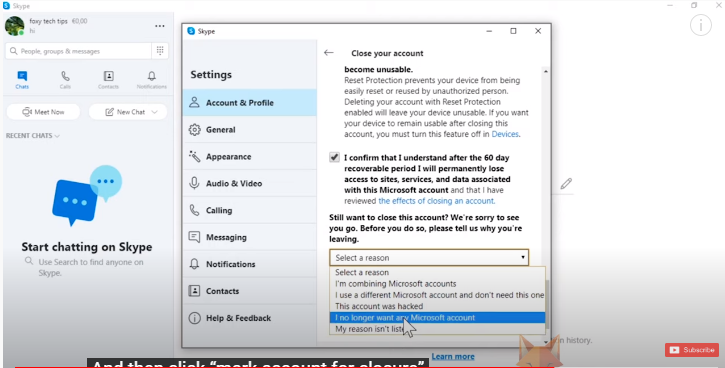This screenshot has width=725, height=368.
Task: Open General settings section
Action: click(250, 129)
